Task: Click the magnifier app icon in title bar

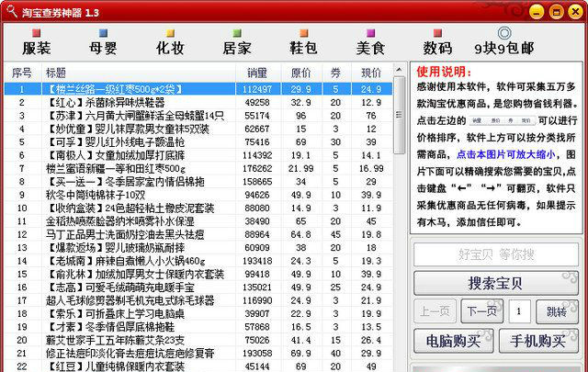Action: 12,12
